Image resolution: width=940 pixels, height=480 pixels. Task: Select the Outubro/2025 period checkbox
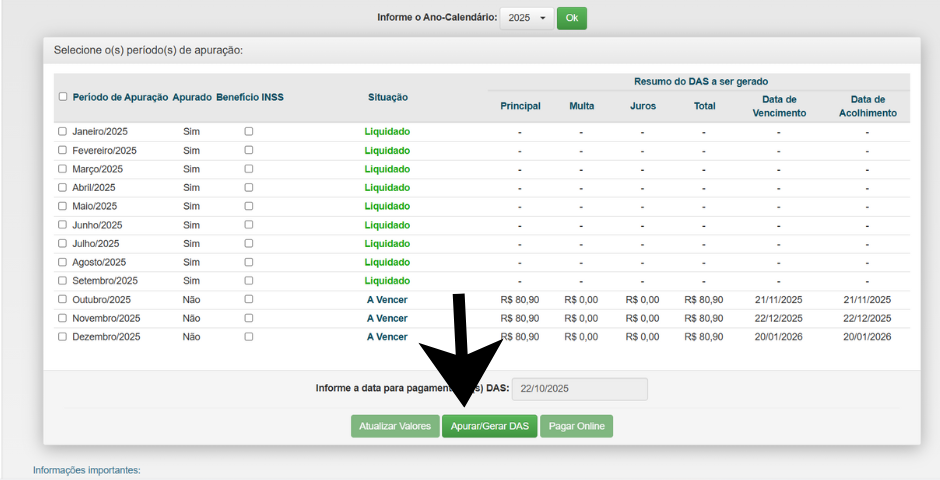pos(62,299)
